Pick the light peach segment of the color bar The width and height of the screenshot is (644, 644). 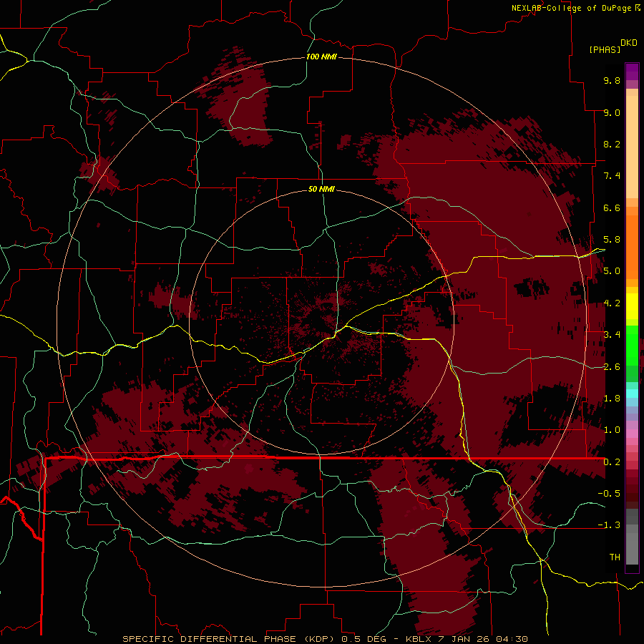pos(632,147)
